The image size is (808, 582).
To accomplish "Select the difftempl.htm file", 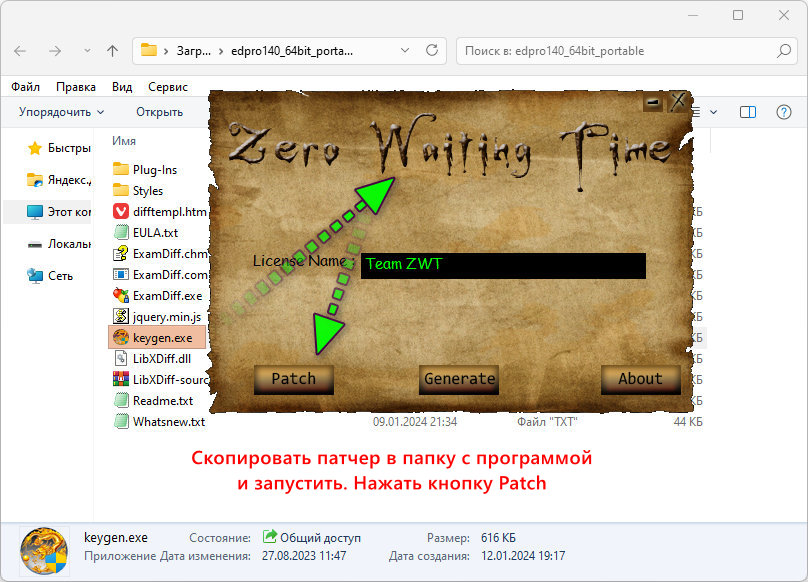I will (160, 212).
